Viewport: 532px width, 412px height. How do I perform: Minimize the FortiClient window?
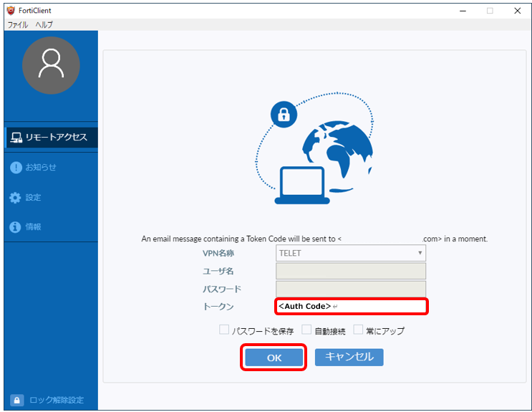pos(463,11)
